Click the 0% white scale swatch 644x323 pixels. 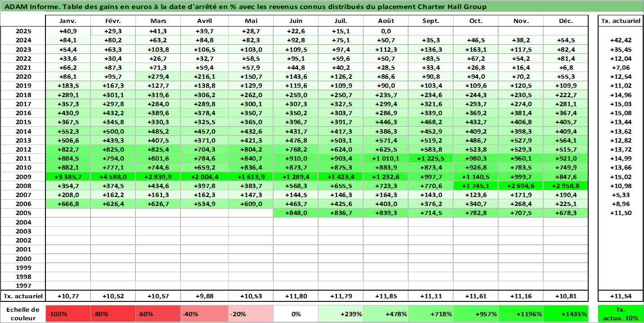tap(296, 314)
